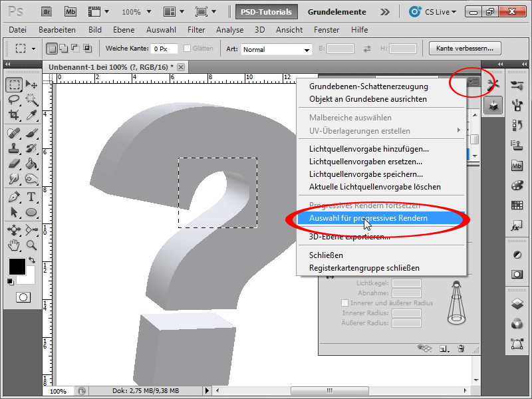
Task: Switch to the Grundelemente workspace
Action: pos(336,12)
